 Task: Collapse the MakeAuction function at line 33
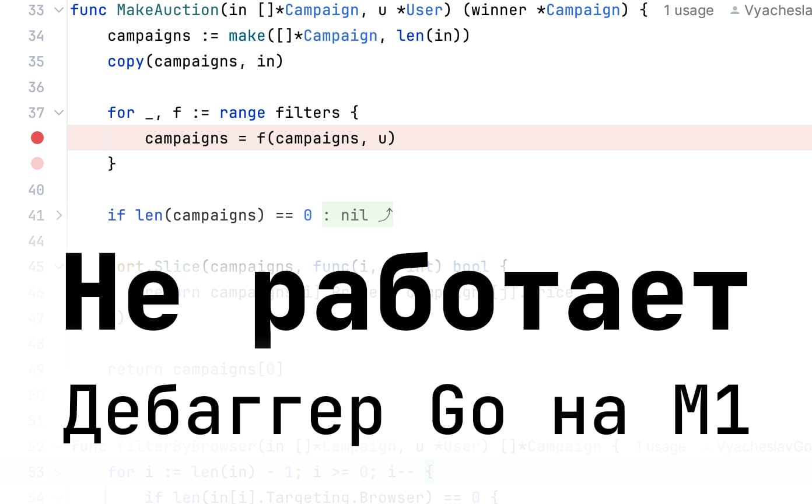tap(59, 10)
